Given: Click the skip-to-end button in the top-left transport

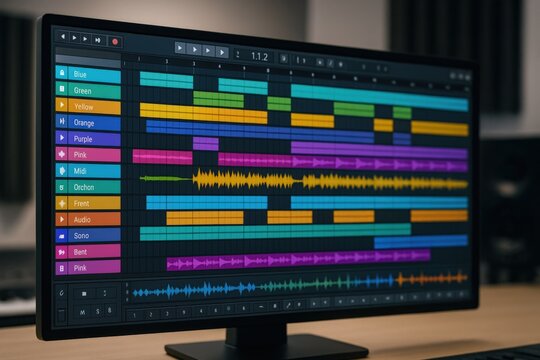Looking at the screenshot, I should point(98,40).
